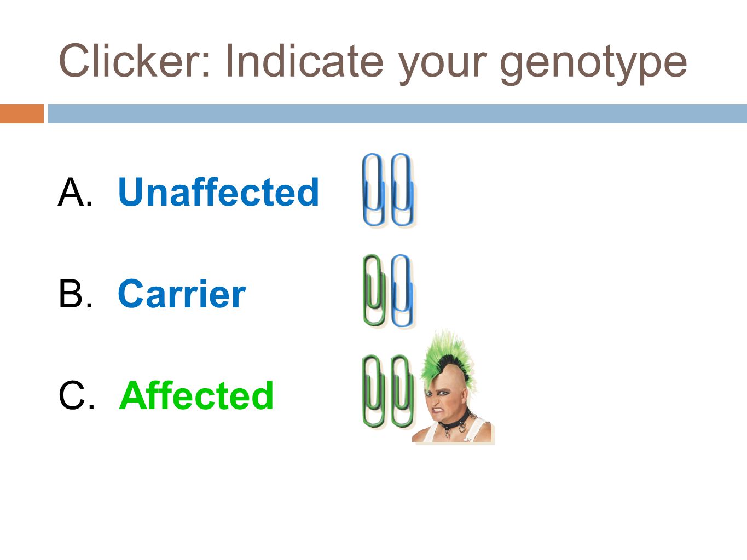Screen dimensions: 747x560
Task: Click the option letter B.
Action: click(x=75, y=294)
